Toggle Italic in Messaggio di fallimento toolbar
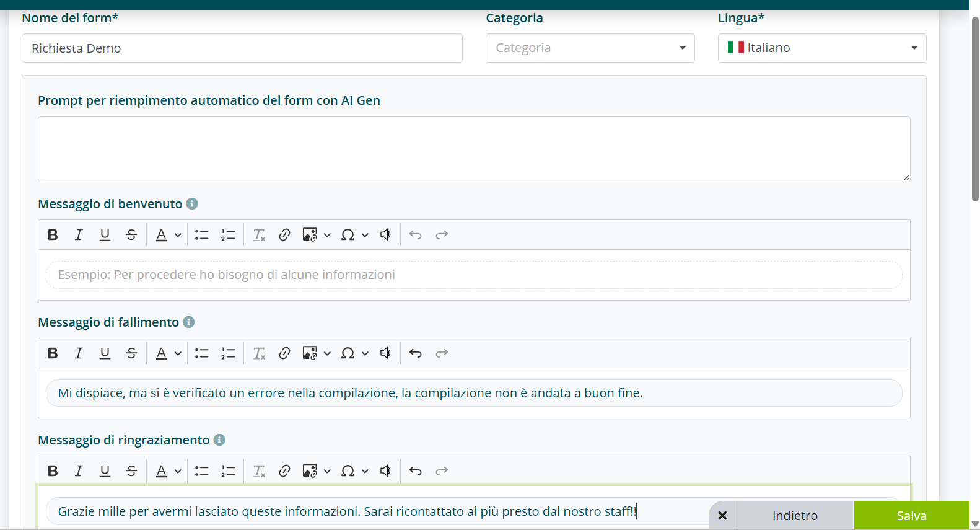The image size is (980, 530). click(x=79, y=353)
